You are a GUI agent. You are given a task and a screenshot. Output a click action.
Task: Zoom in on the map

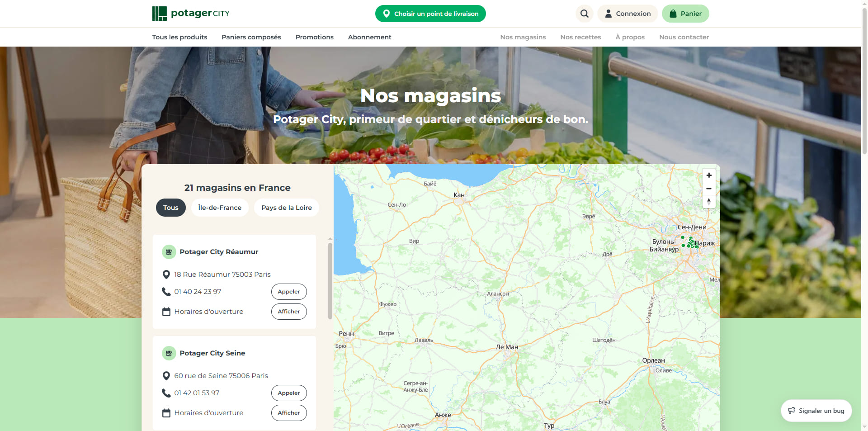709,175
